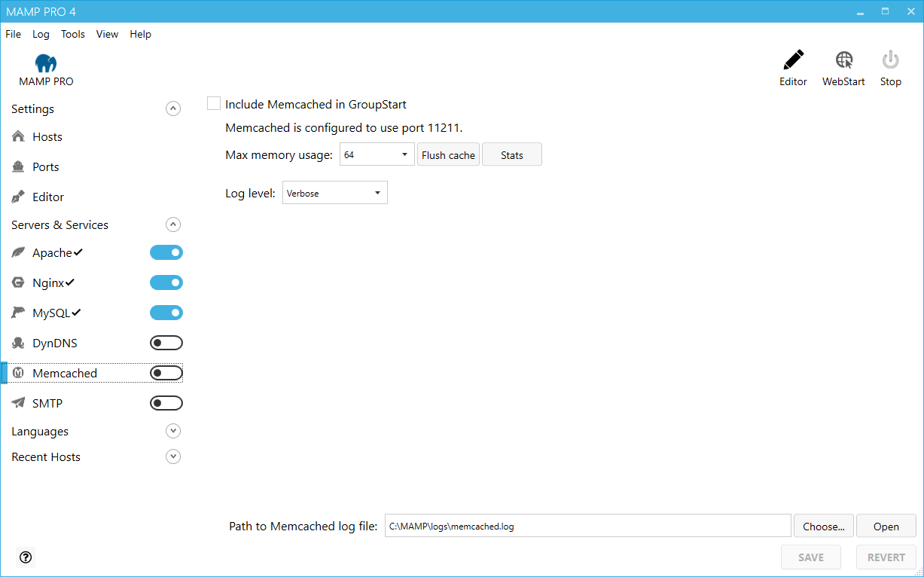This screenshot has width=924, height=577.
Task: Select Apache label in services list
Action: [52, 252]
